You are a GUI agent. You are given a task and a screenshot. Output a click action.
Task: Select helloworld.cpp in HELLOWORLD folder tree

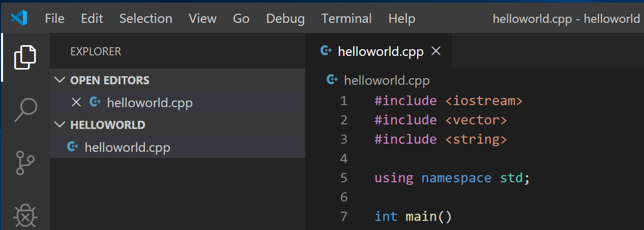click(127, 147)
